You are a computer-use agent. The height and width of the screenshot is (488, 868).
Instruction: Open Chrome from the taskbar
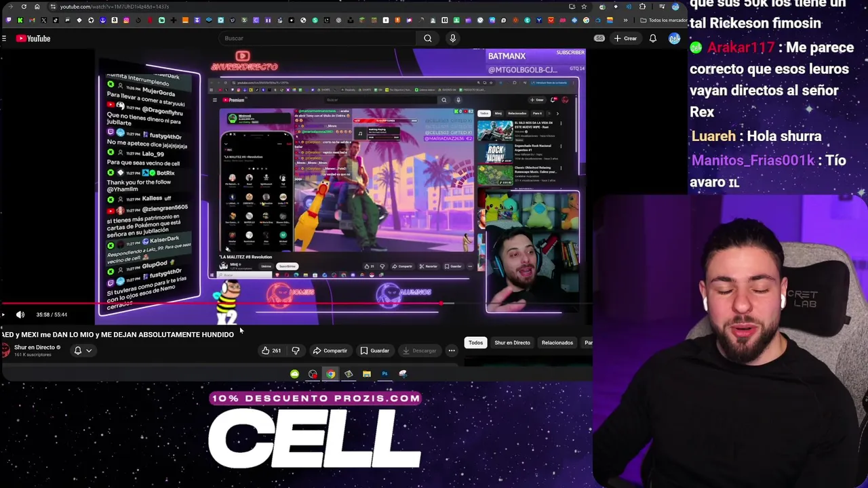(x=330, y=374)
